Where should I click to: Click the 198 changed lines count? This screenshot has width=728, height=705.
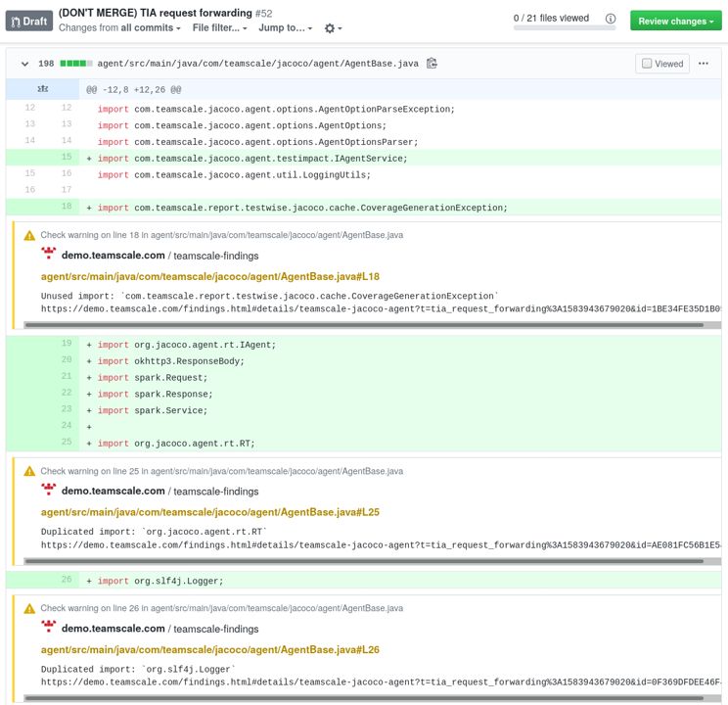pos(46,64)
